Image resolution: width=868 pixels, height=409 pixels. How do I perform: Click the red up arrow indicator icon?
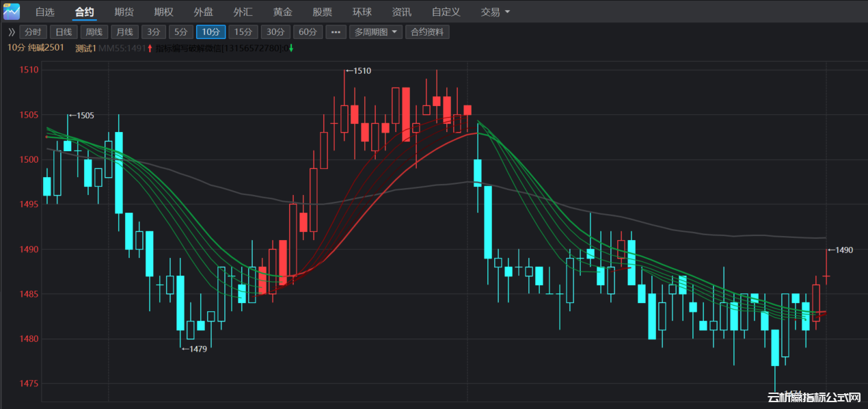tap(150, 48)
